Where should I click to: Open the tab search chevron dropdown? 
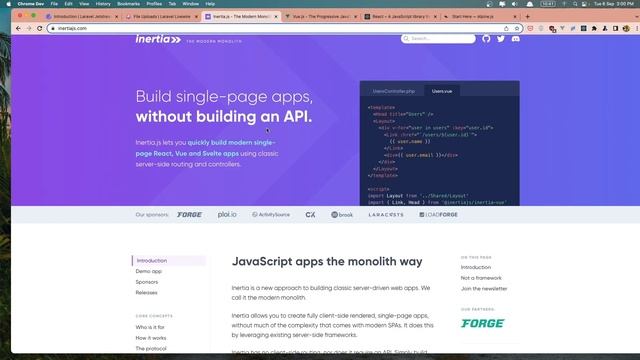[x=637, y=16]
